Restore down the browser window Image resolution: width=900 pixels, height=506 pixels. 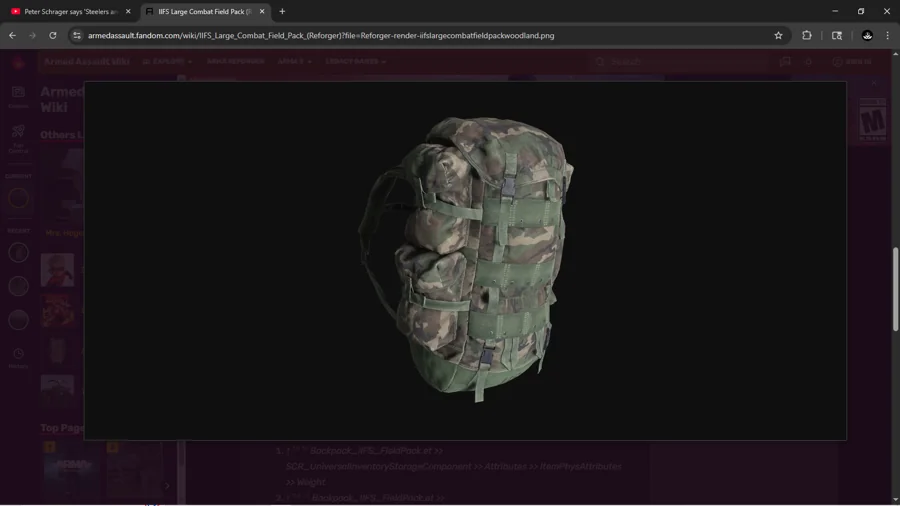coord(861,11)
